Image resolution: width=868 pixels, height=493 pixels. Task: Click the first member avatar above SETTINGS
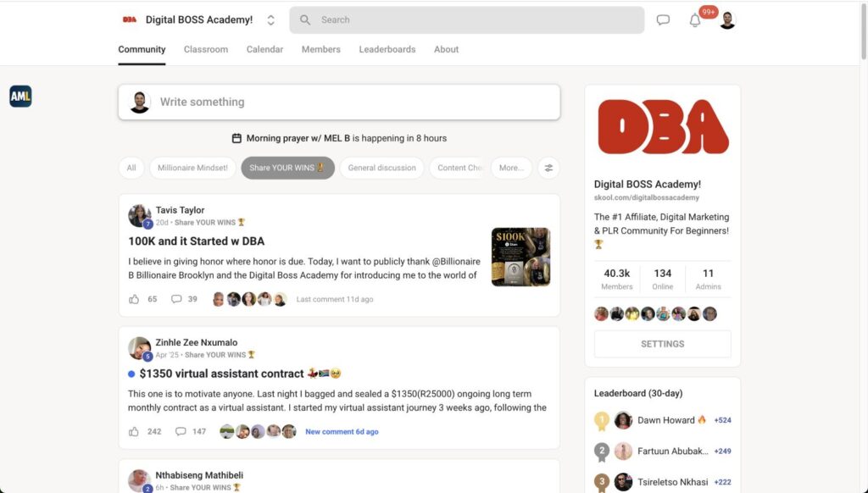[601, 314]
